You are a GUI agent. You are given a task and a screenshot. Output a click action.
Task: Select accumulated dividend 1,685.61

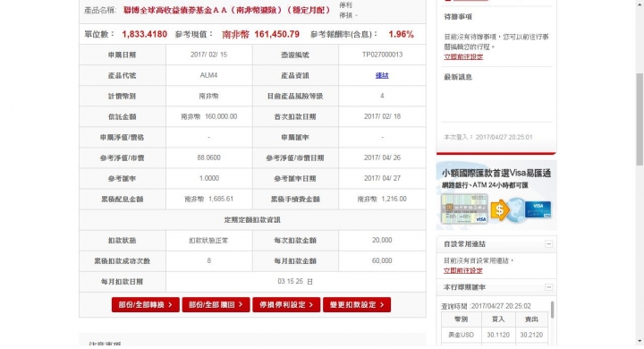pyautogui.click(x=221, y=199)
